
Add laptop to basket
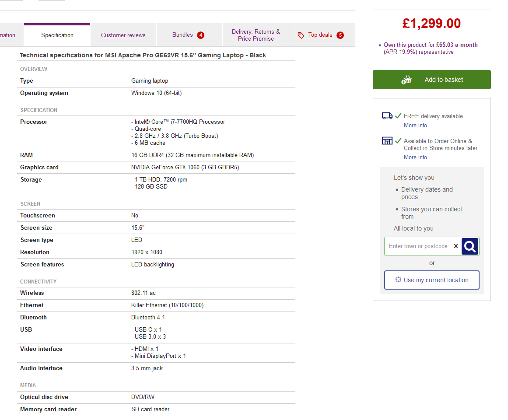coord(431,80)
